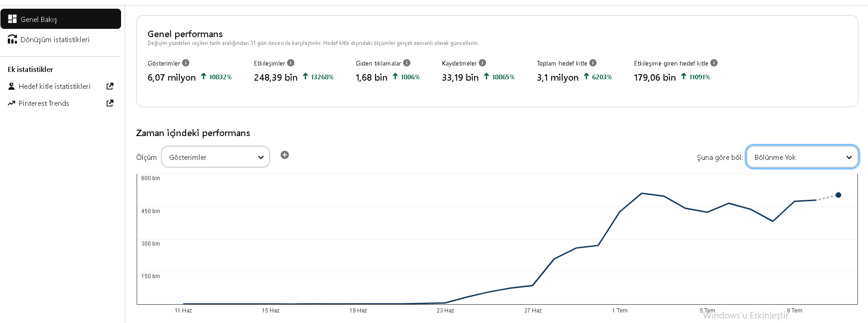Click the 6,07 milyon impressions value

click(x=171, y=77)
